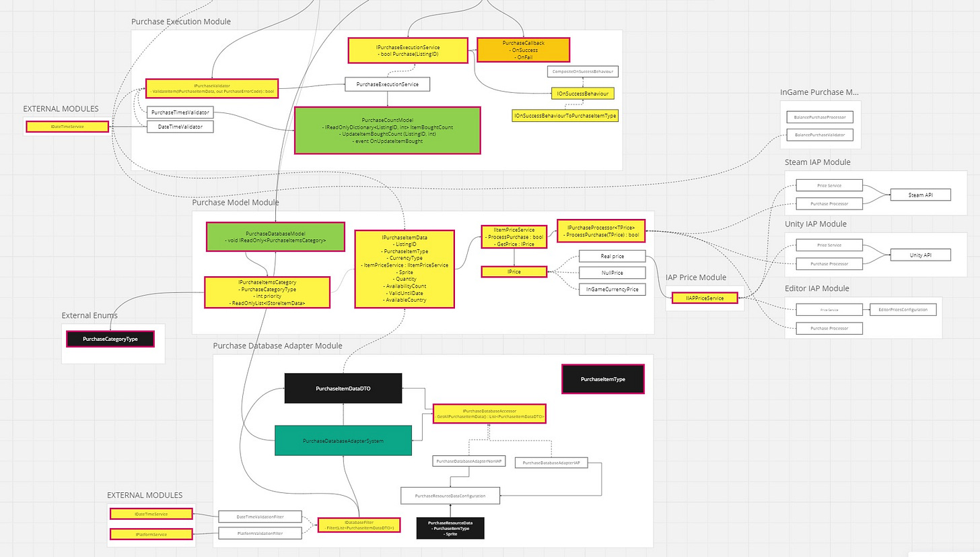Click the IPurchaseItemsCategory node

click(267, 292)
